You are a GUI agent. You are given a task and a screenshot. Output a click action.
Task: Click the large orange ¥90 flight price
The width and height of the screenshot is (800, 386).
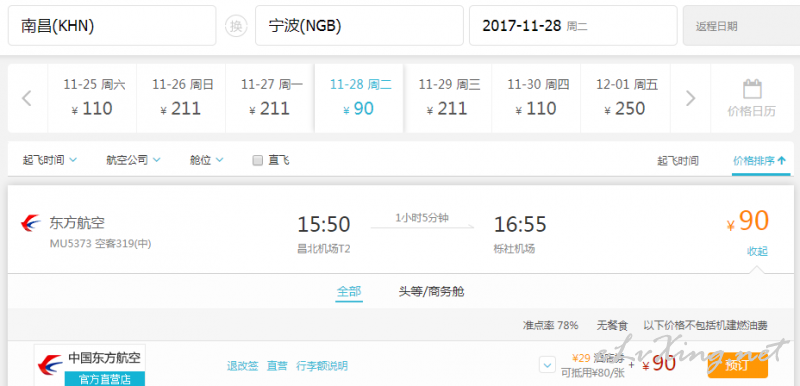coord(748,221)
